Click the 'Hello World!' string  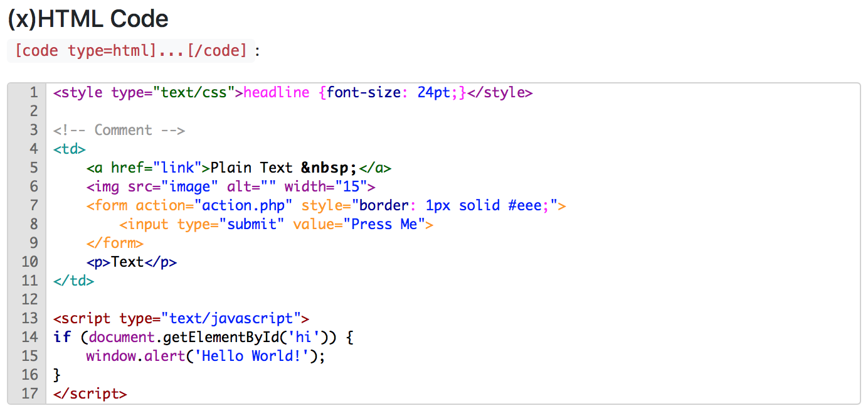[x=251, y=357]
